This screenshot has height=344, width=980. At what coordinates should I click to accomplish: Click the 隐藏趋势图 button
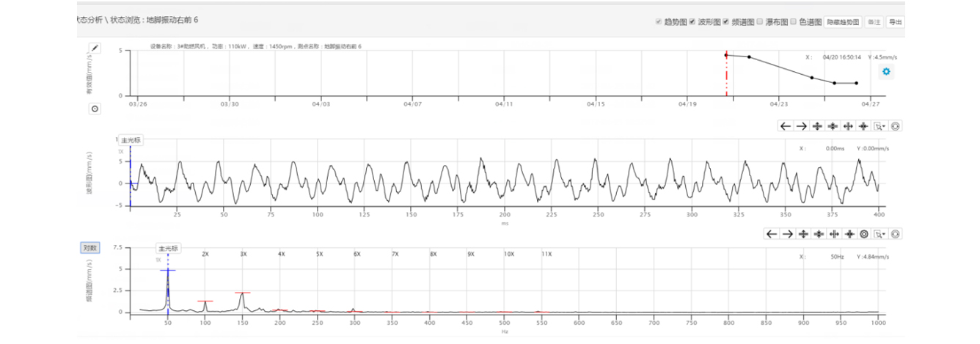843,22
